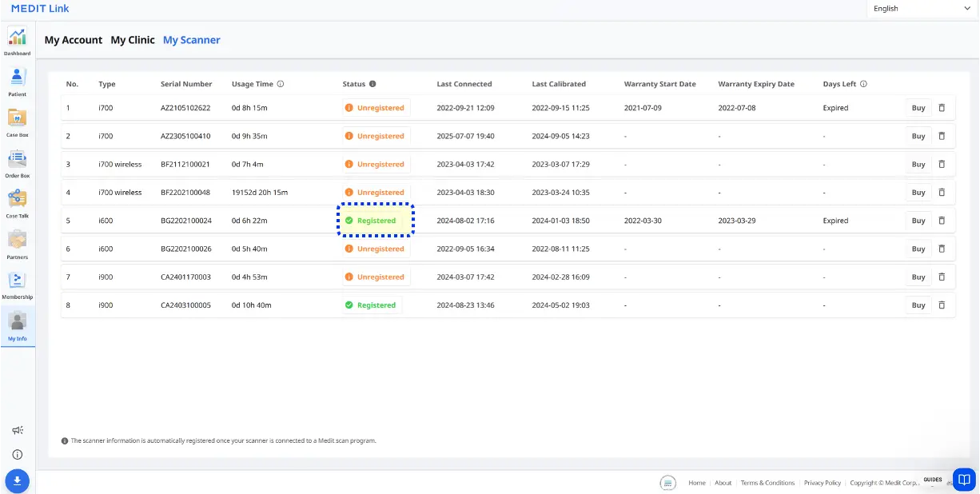Click the Last Calibrated column header

[x=559, y=84]
